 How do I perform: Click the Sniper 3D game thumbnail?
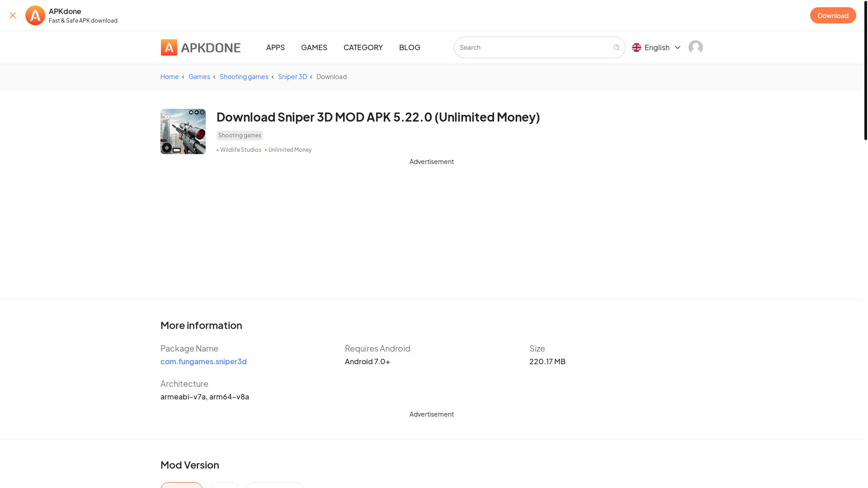point(183,131)
